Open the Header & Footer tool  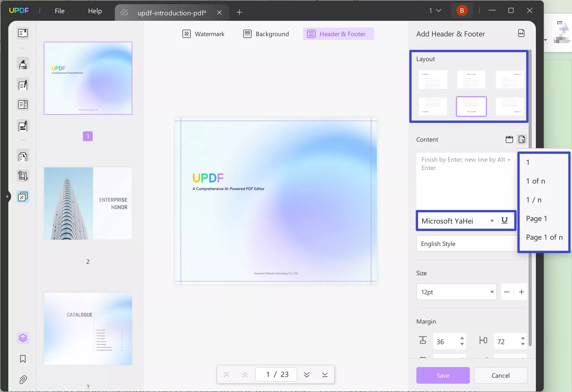click(338, 34)
